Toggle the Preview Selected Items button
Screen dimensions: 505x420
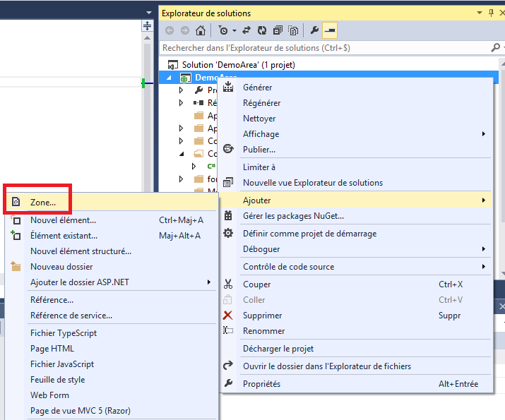tap(330, 30)
